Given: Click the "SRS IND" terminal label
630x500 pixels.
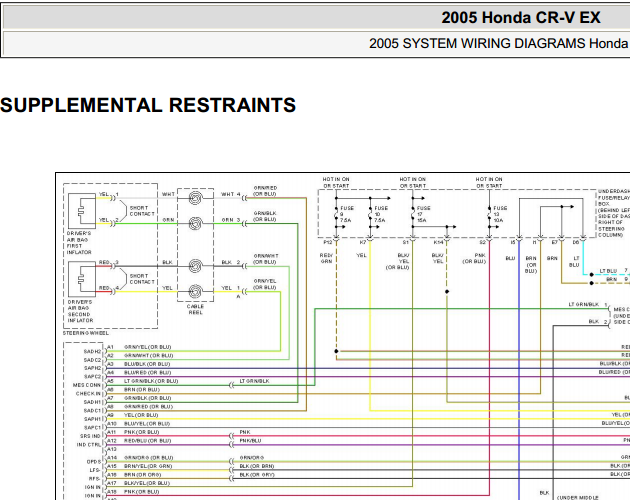Looking at the screenshot, I should pos(90,436).
